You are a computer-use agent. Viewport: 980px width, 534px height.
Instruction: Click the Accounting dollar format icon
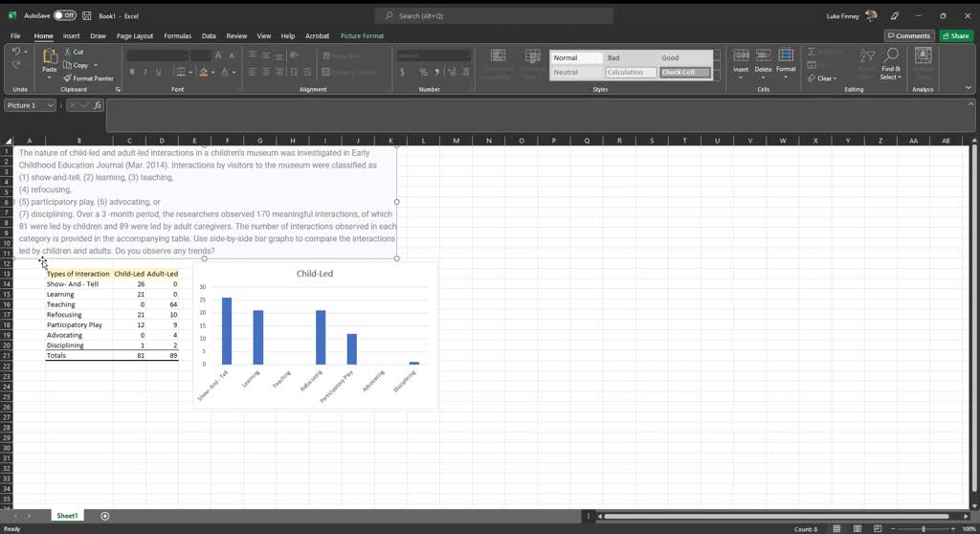[x=403, y=72]
